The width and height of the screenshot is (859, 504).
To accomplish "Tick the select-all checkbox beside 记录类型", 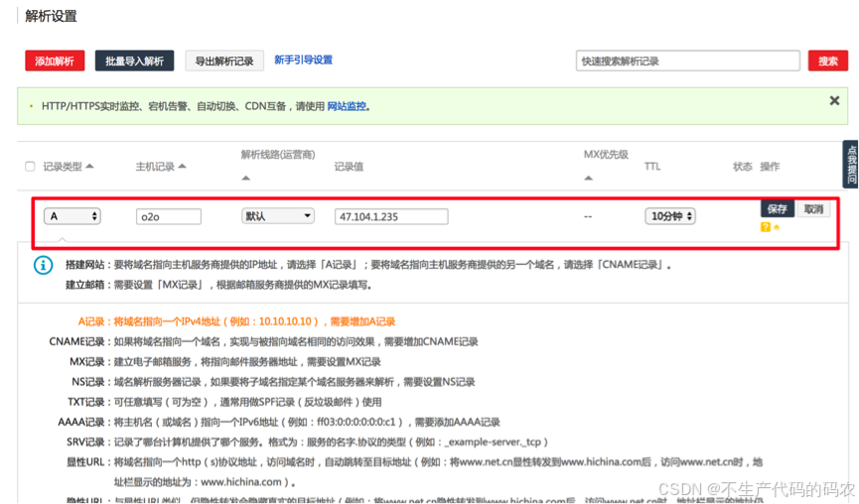I will tap(30, 167).
